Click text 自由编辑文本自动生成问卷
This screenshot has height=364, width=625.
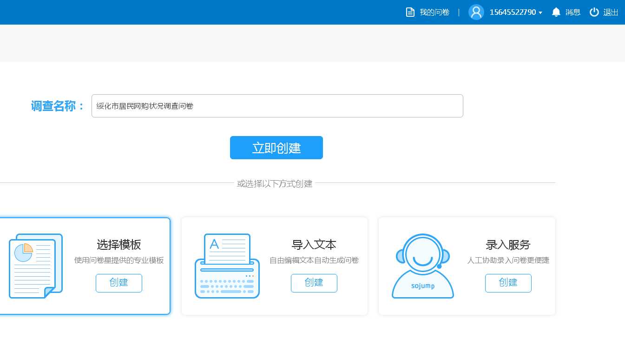coord(314,260)
